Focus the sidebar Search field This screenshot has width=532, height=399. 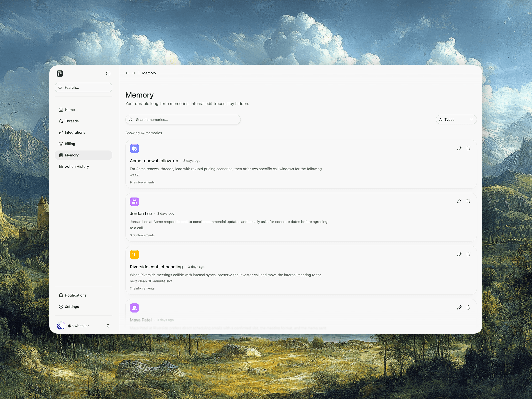(x=83, y=88)
